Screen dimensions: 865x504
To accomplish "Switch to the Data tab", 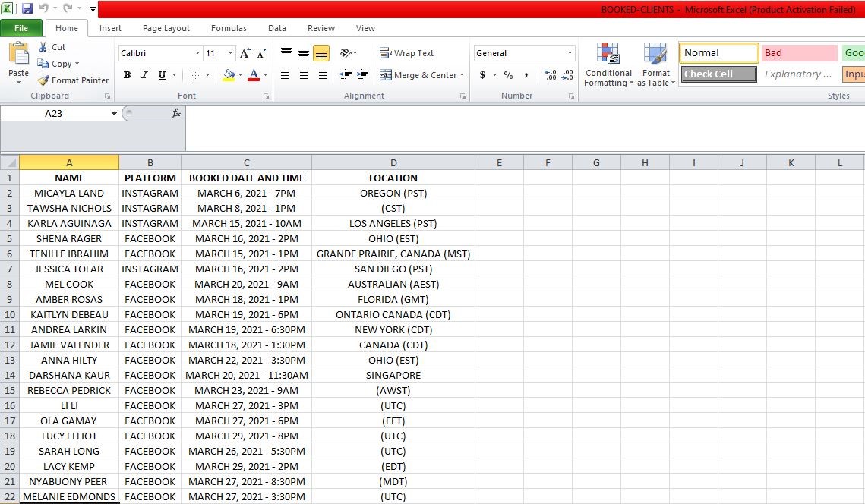I will click(x=277, y=28).
